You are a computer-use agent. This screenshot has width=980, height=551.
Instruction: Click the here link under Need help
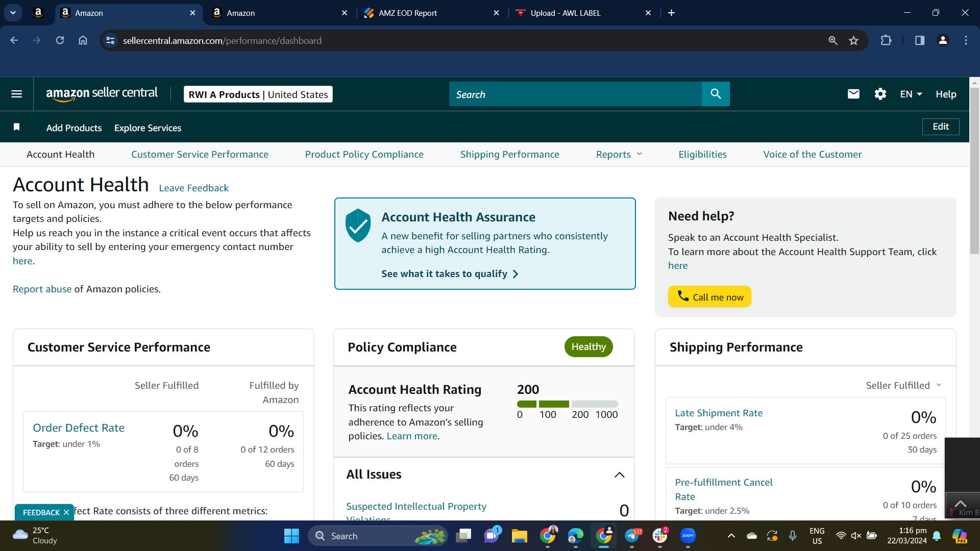[678, 265]
